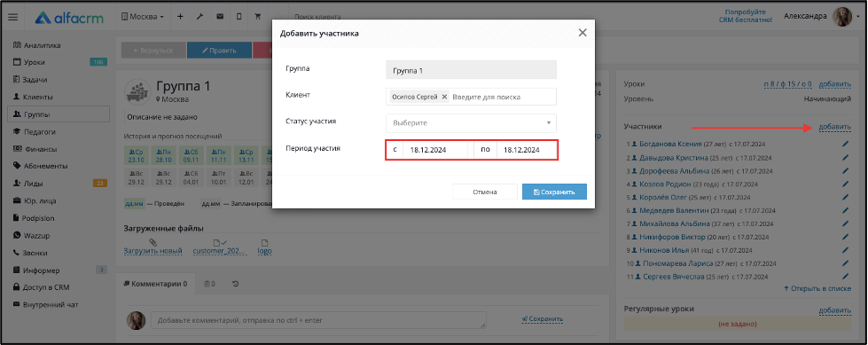Viewport: 868px width, 345px height.
Task: Open the envelope mail icon in toolbar
Action: 220,17
